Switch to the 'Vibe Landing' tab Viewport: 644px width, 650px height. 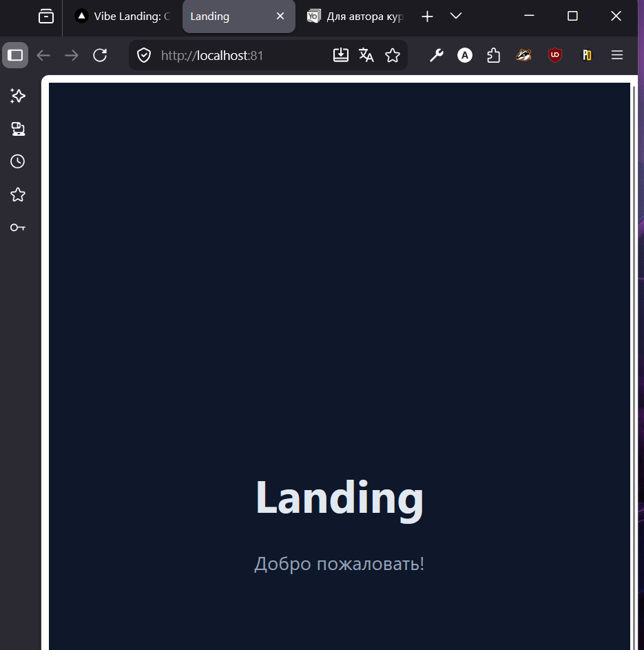point(124,16)
